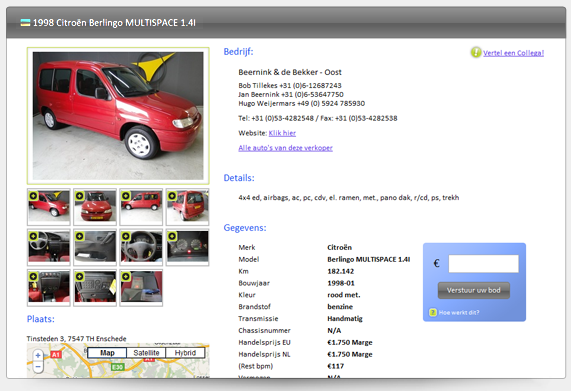Click the euro bid amount input field
Viewport: 571px width, 391px height.
(484, 264)
